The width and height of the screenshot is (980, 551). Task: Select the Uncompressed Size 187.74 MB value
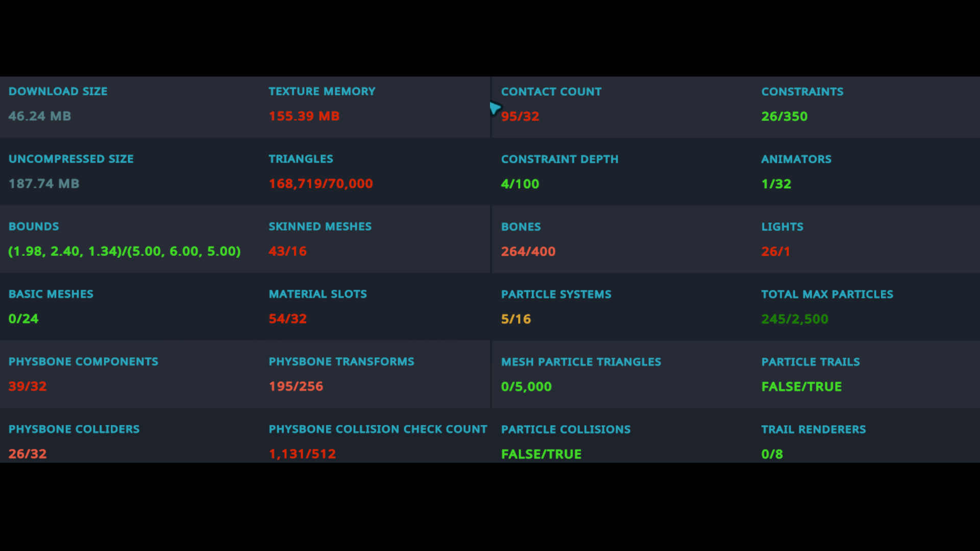[x=44, y=184]
